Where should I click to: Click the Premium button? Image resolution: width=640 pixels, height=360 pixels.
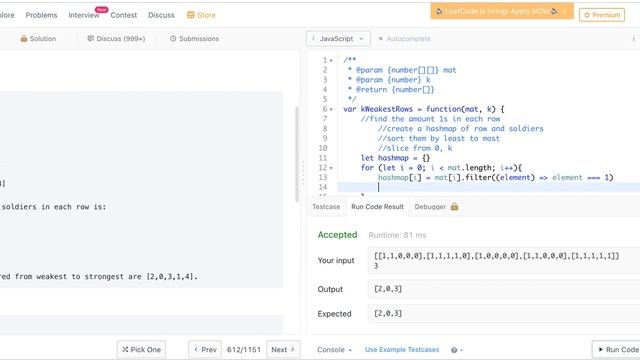click(x=602, y=15)
